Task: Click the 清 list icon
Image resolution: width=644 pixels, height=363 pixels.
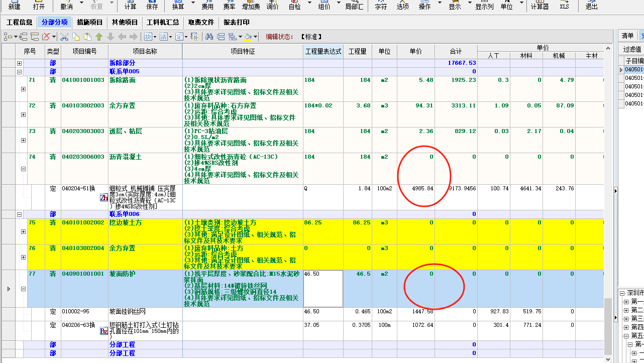Action: point(164,37)
